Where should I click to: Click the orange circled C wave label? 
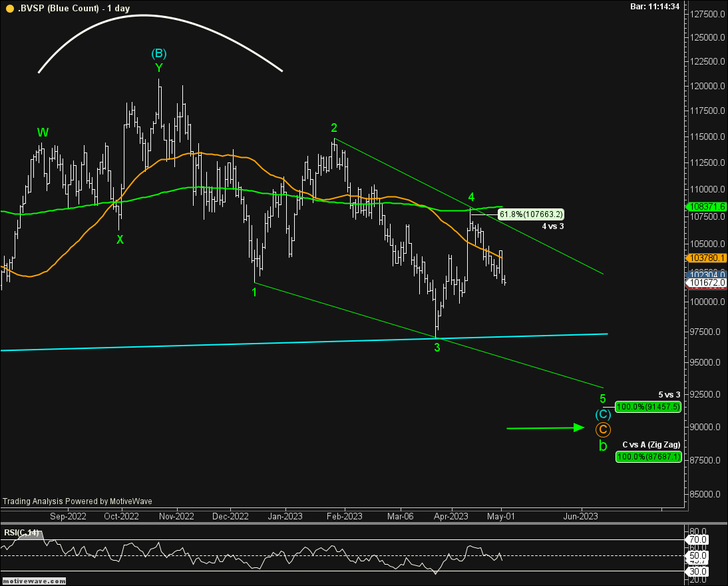click(603, 430)
